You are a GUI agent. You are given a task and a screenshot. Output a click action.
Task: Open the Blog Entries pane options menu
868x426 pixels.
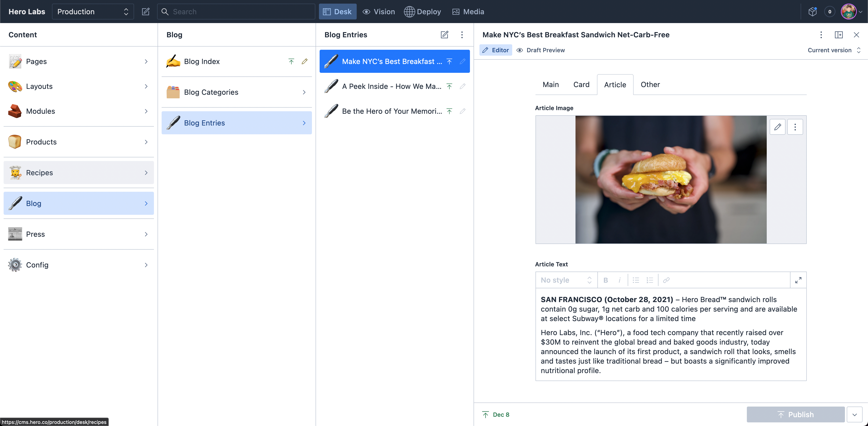tap(462, 35)
